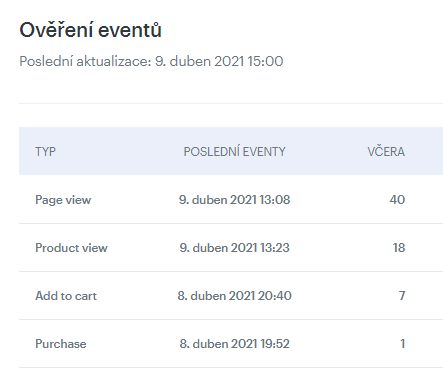This screenshot has height=379, width=443.
Task: Click the TYP column header
Action: [45, 152]
